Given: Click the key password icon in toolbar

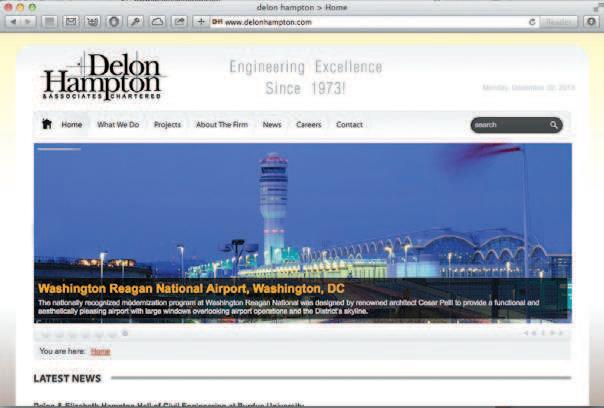Looking at the screenshot, I should click(135, 22).
